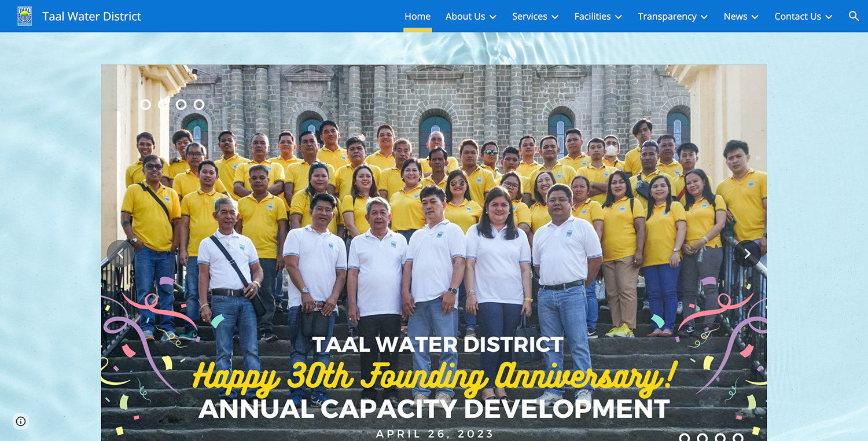Advance to the next carousel slide
Image resolution: width=868 pixels, height=441 pixels.
click(x=747, y=253)
